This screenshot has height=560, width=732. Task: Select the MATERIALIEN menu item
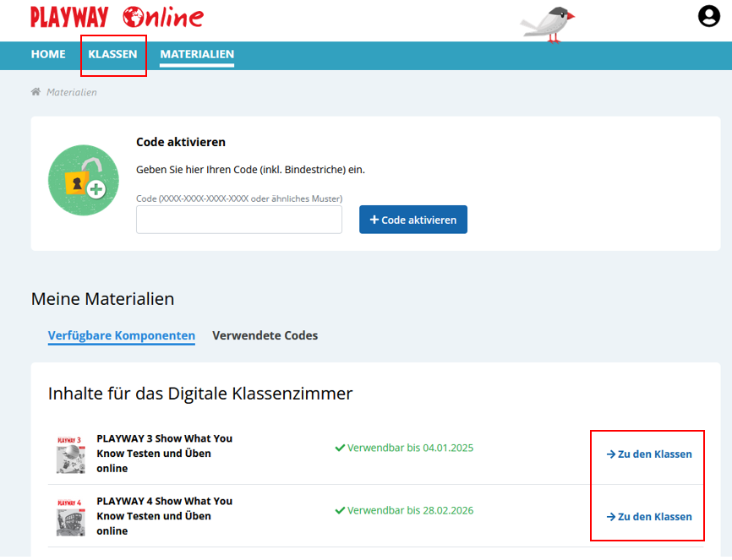tap(197, 54)
